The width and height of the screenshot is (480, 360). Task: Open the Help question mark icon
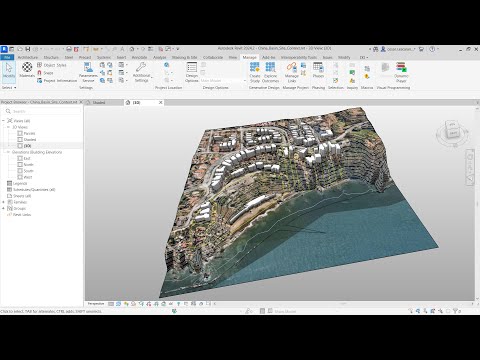[x=432, y=49]
